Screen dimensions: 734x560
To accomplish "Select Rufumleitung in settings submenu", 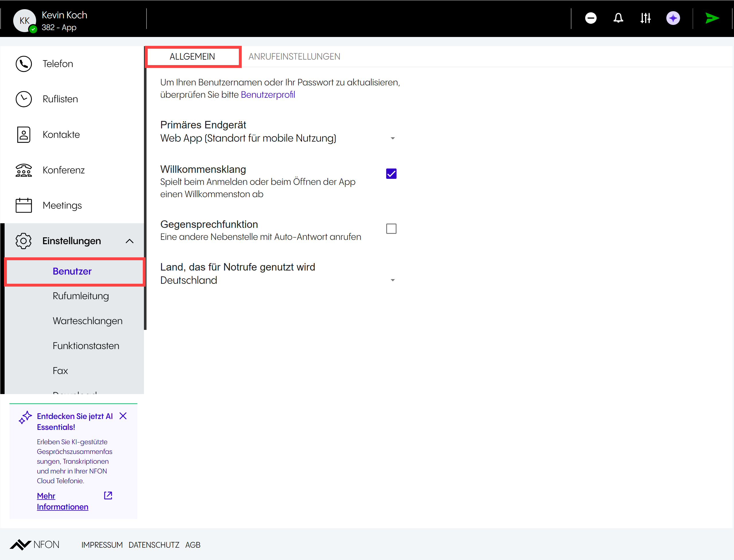I will [x=81, y=296].
